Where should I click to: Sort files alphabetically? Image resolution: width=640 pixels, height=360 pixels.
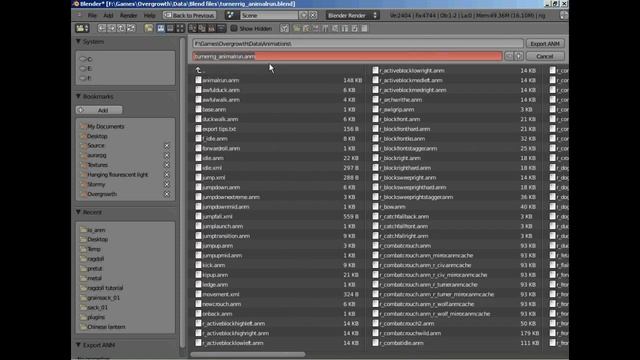[193, 28]
